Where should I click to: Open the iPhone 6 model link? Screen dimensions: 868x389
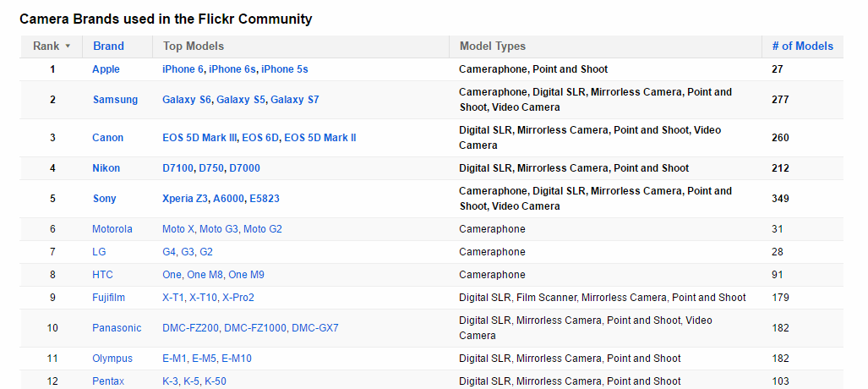183,69
